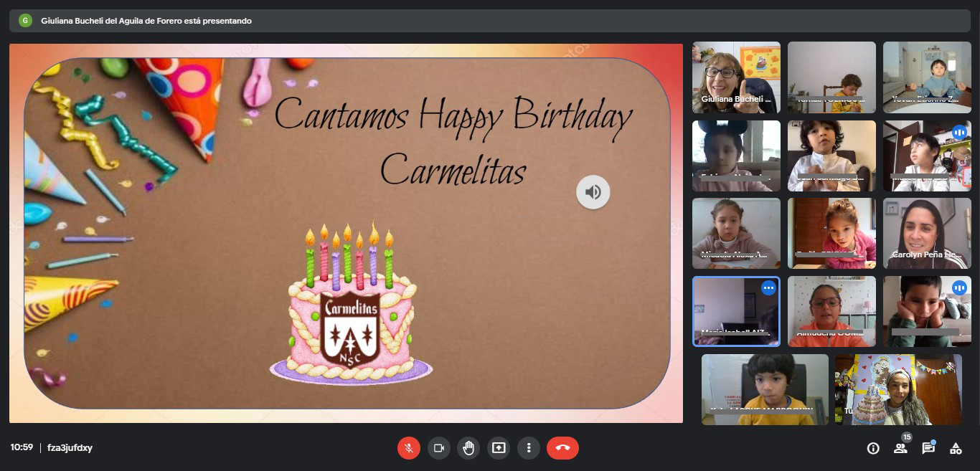Click the green G presenter avatar

coord(25,21)
